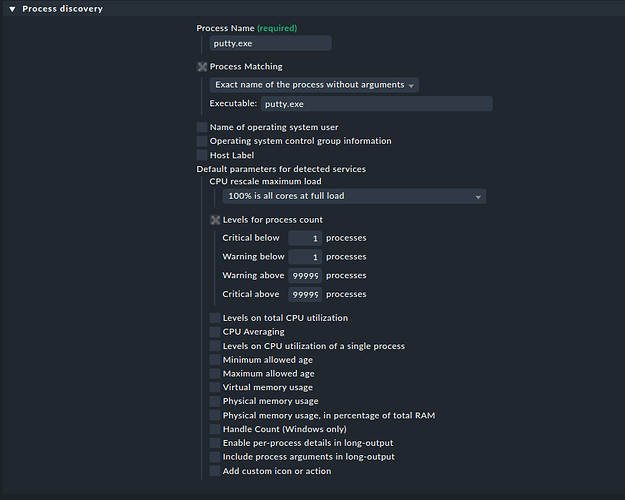Enable Minimum allowed age option

point(215,360)
